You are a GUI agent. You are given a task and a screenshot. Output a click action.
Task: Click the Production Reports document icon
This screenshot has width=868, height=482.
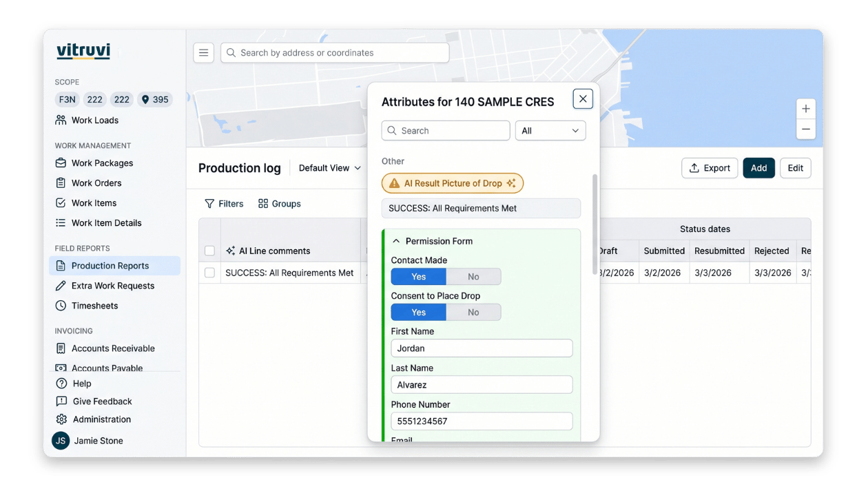(61, 266)
